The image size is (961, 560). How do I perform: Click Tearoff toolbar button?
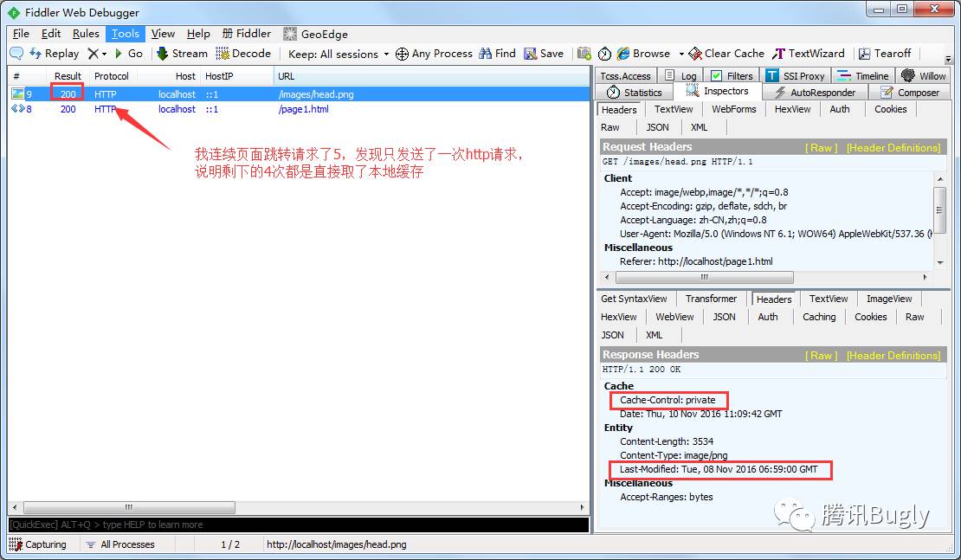click(885, 54)
